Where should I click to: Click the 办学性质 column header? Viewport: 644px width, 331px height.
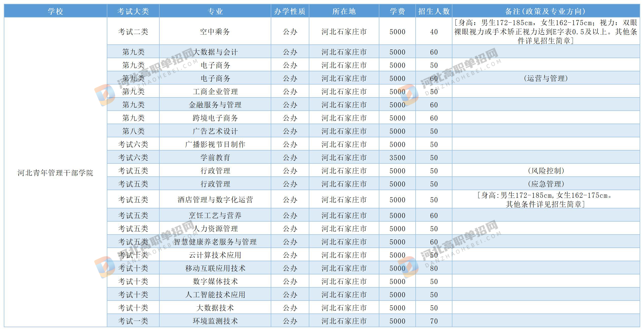click(290, 11)
